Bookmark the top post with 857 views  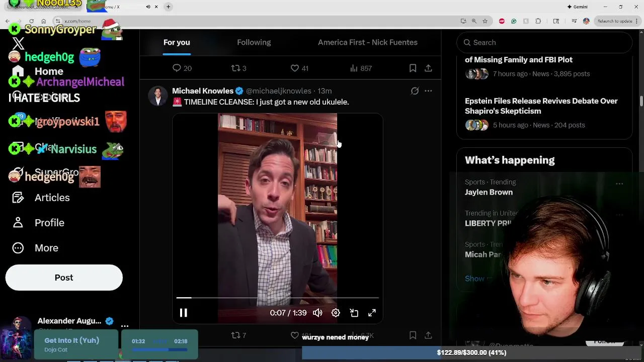413,68
